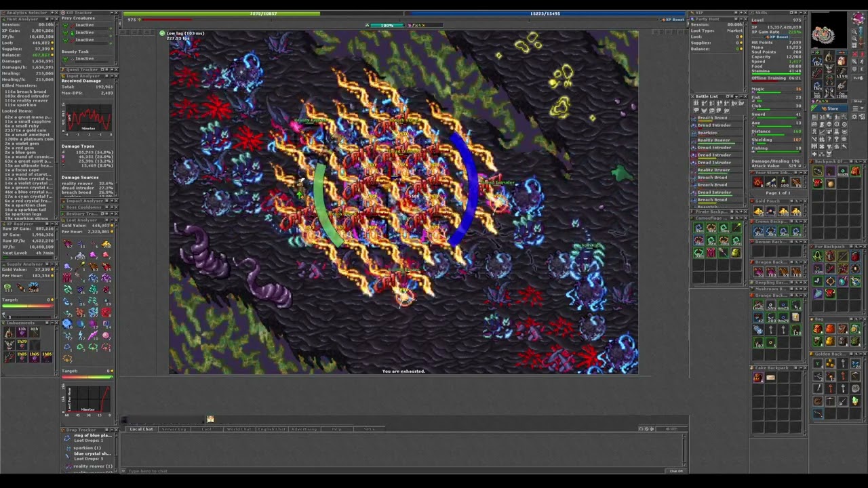
Task: Select the potion marked 100 in Store Inbox
Action: coord(783,182)
